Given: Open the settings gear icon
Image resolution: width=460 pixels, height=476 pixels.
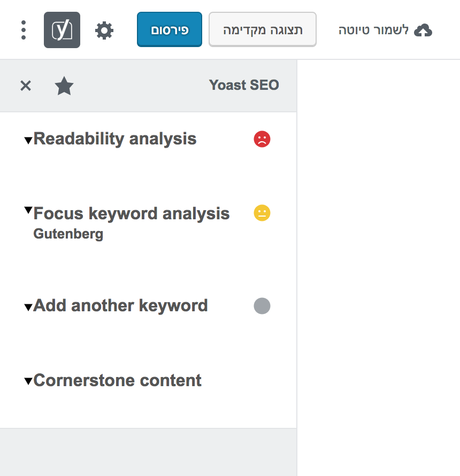Looking at the screenshot, I should pos(104,30).
